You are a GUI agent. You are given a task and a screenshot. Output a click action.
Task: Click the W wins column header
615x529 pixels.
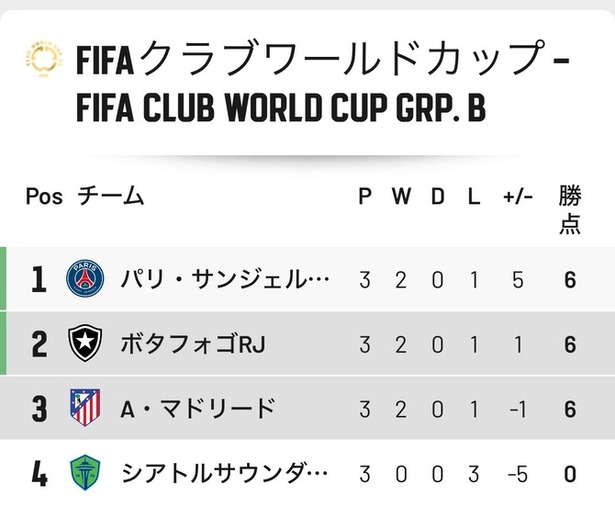click(x=400, y=196)
